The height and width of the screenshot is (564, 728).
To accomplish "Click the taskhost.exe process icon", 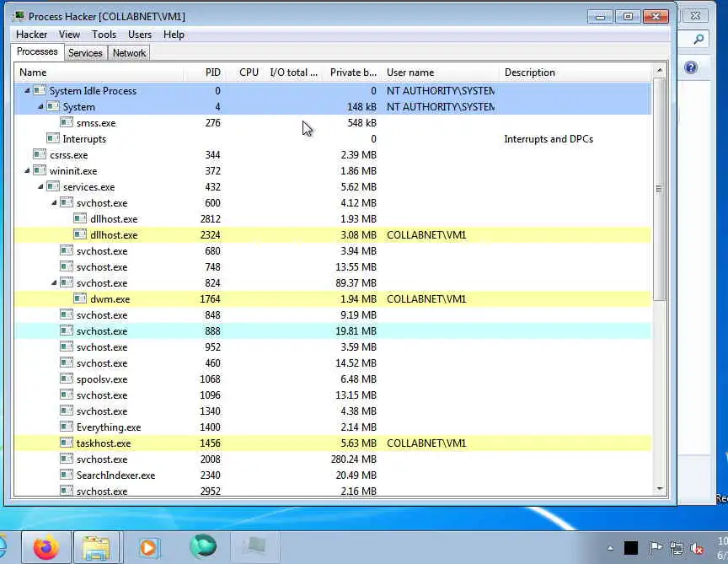I will click(67, 443).
